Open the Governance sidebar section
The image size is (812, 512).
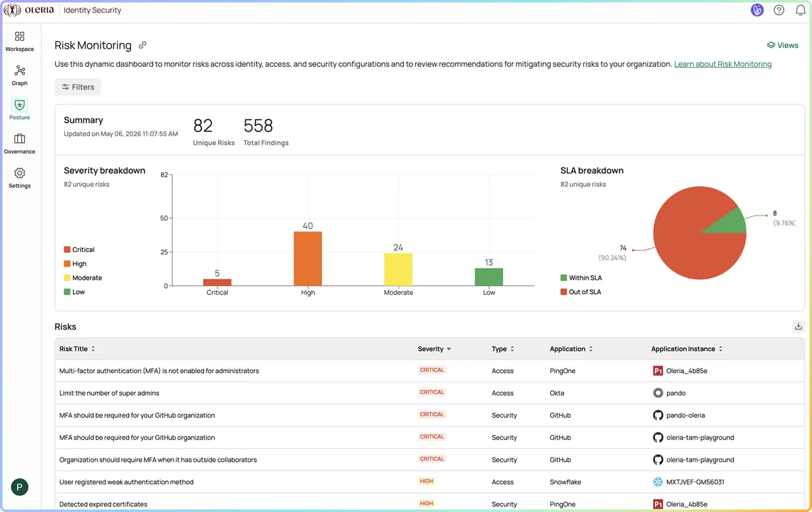(x=20, y=144)
